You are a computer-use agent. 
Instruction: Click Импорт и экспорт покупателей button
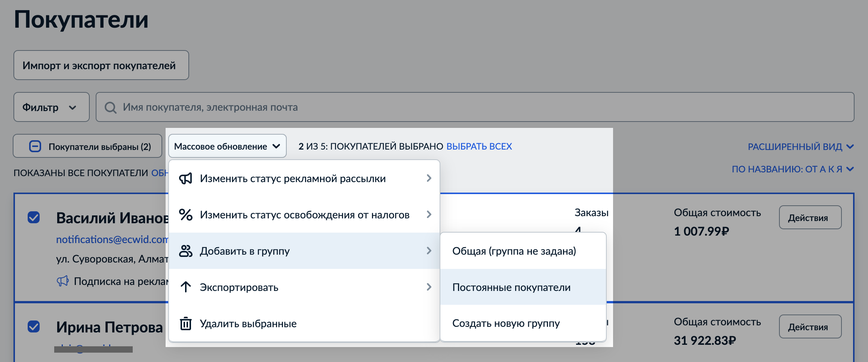point(101,65)
